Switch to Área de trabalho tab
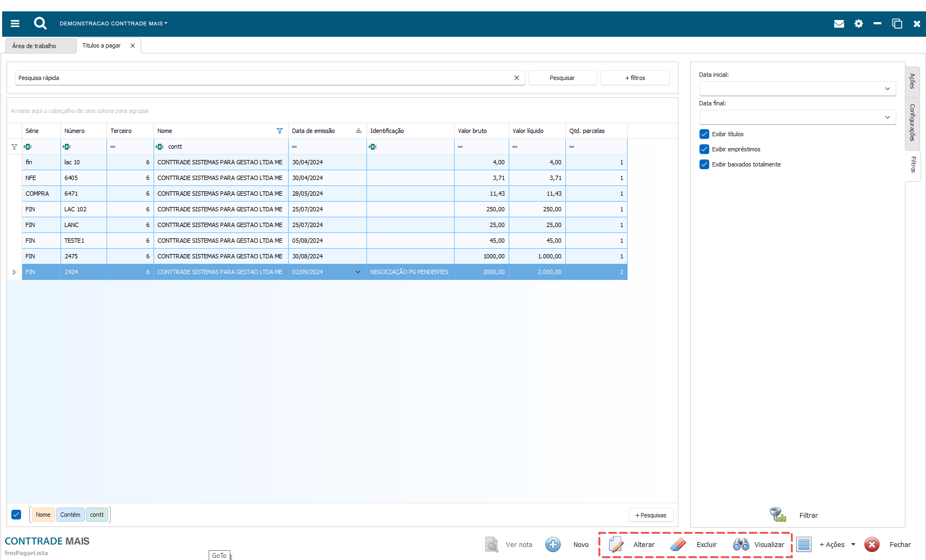This screenshot has height=560, width=926. click(x=34, y=46)
